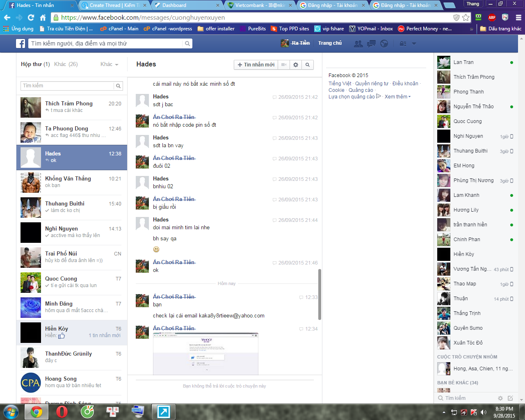This screenshot has width=525, height=420.
Task: Bookmark this page with the star icon
Action: click(x=466, y=18)
